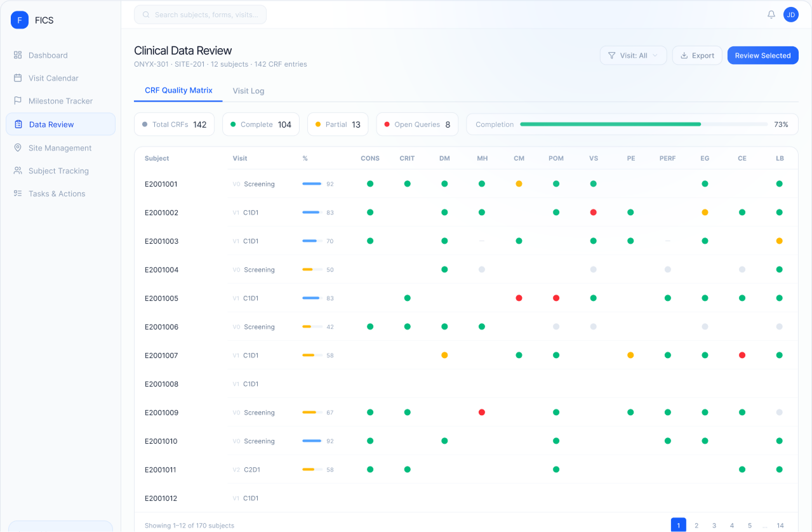The width and height of the screenshot is (812, 532).
Task: Select the Site Management location icon
Action: [x=16, y=147]
